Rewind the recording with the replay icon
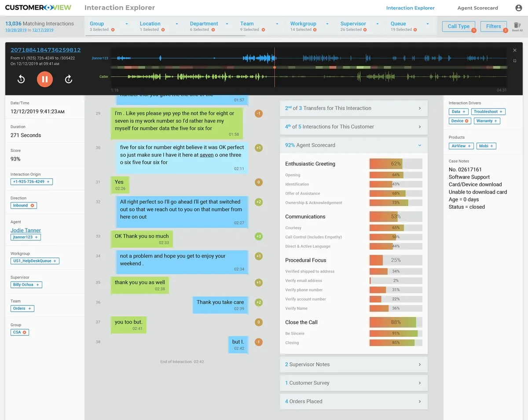The image size is (528, 420). 21,79
